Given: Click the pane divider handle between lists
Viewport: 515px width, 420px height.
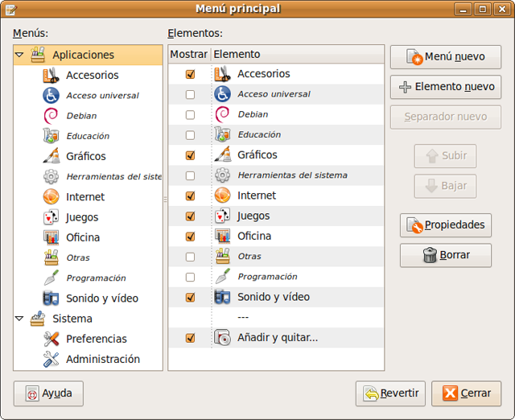Looking at the screenshot, I should (165, 198).
